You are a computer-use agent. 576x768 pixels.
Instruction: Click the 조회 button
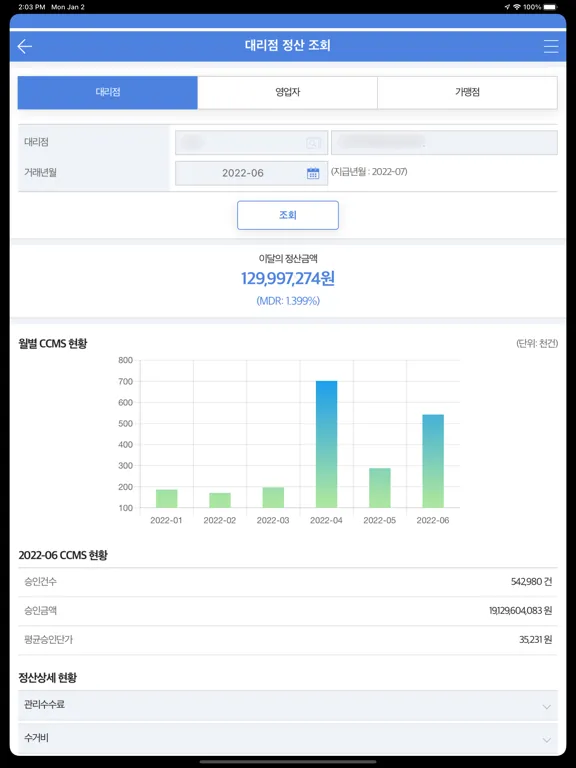coord(288,215)
